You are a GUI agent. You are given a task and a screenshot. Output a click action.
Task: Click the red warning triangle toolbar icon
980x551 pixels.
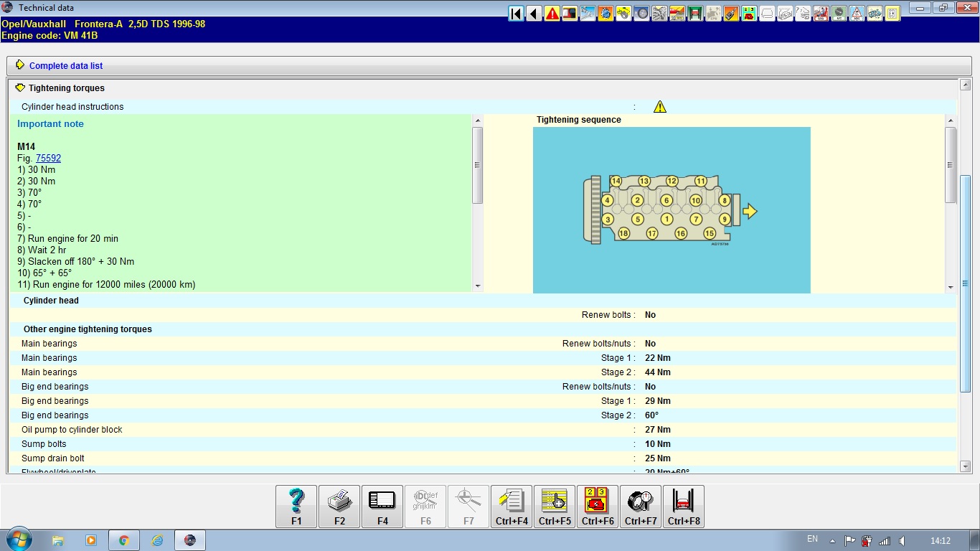tap(552, 14)
